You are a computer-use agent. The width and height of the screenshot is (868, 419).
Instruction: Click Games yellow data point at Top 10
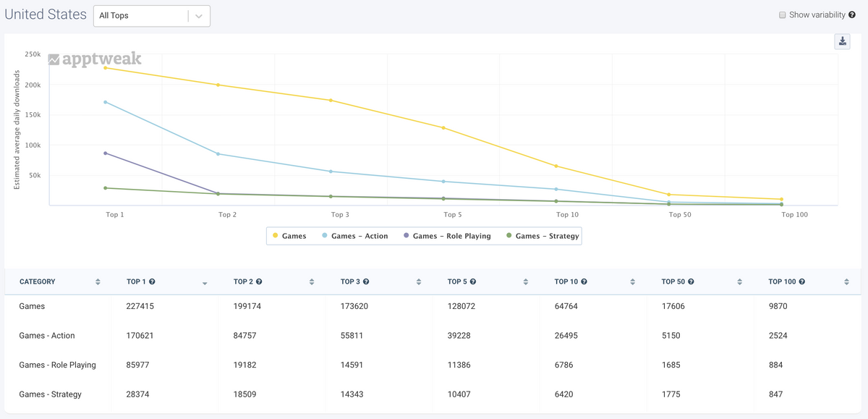point(556,166)
